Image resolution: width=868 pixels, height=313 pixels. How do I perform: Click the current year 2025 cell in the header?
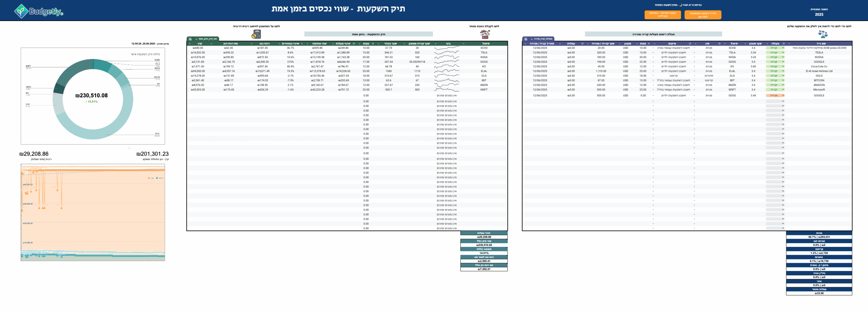[819, 15]
